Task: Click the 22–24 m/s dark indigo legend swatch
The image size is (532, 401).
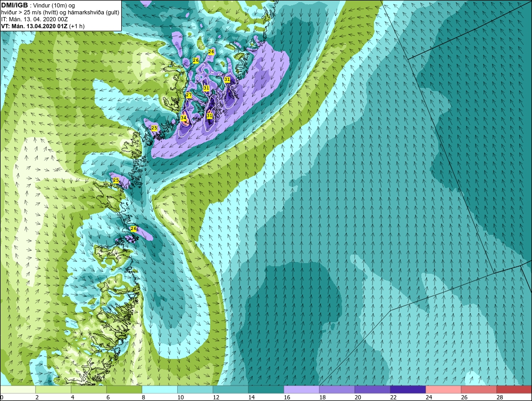Action: pos(408,389)
